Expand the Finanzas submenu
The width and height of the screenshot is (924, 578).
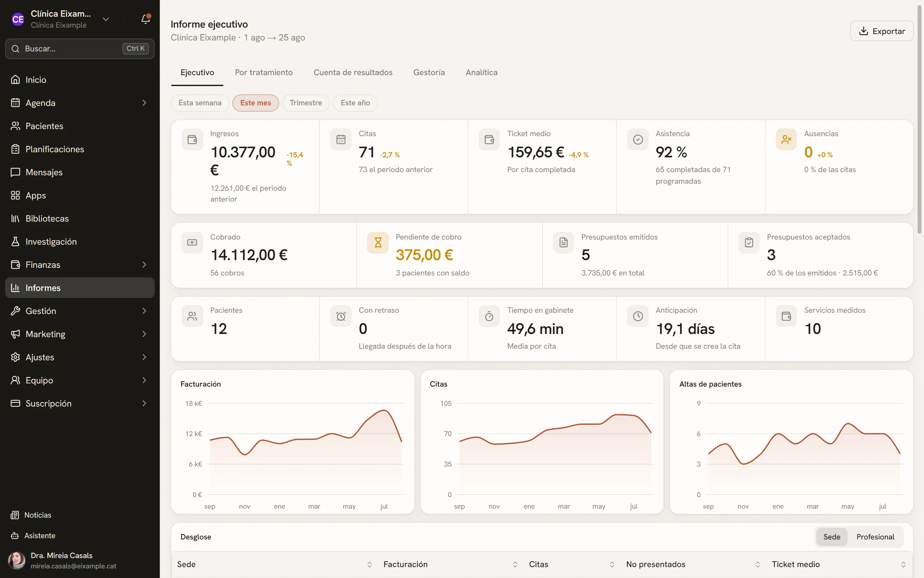click(x=144, y=265)
